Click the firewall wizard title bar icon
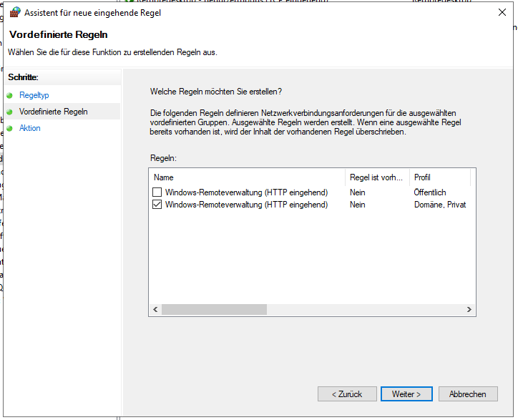This screenshot has height=420, width=518. (15, 13)
